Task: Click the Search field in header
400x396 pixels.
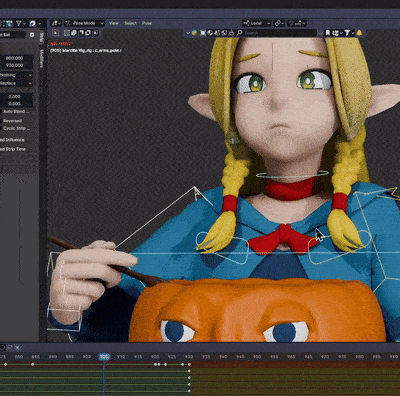Action: tap(277, 33)
